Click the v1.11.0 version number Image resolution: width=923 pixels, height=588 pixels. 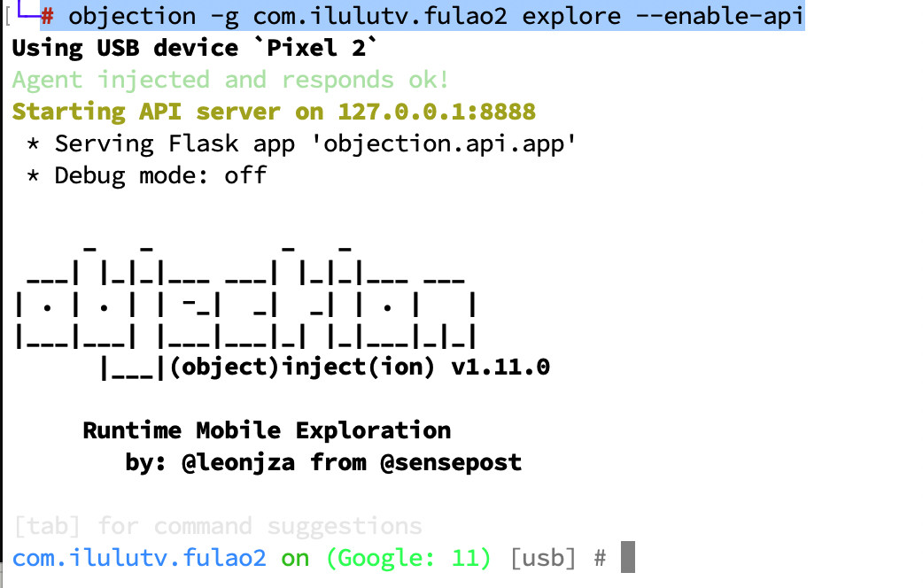[x=500, y=367]
